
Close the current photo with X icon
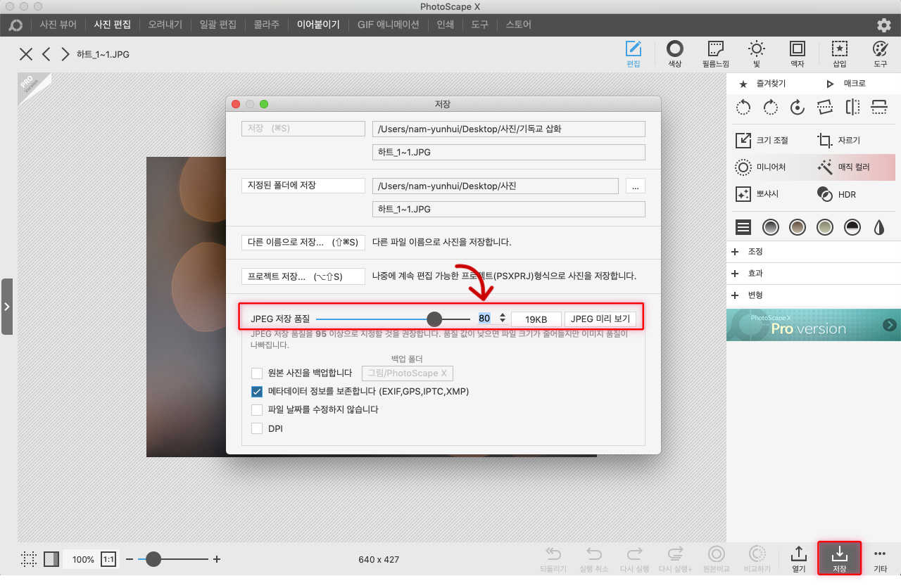[x=26, y=54]
